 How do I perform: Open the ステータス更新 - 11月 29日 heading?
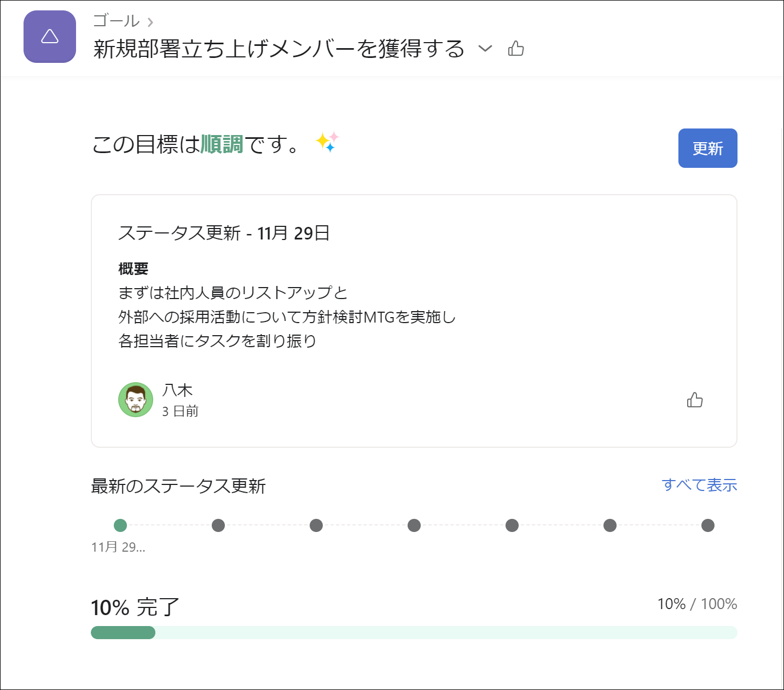[x=224, y=233]
